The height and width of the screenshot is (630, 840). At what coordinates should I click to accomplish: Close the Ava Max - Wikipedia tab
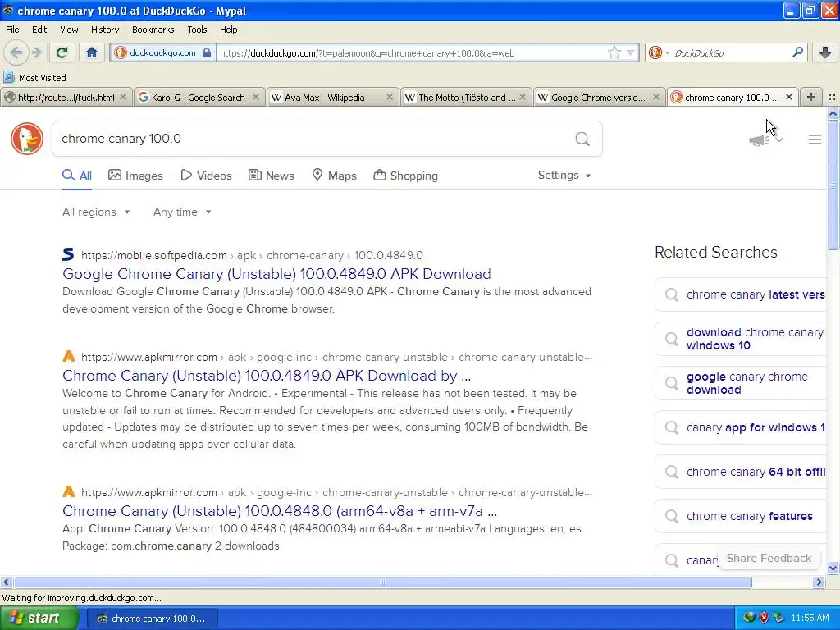pos(390,97)
